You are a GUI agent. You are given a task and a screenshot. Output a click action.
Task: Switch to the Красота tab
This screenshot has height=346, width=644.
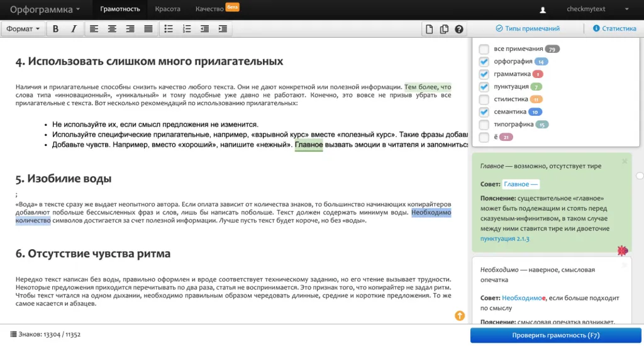click(168, 9)
